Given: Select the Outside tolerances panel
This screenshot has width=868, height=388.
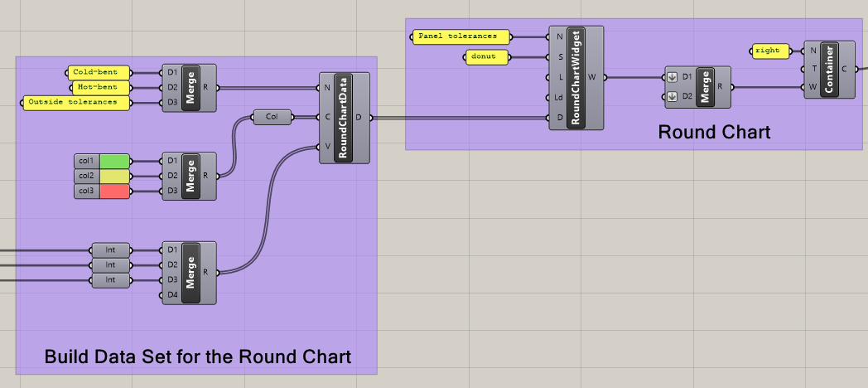Looking at the screenshot, I should (78, 102).
